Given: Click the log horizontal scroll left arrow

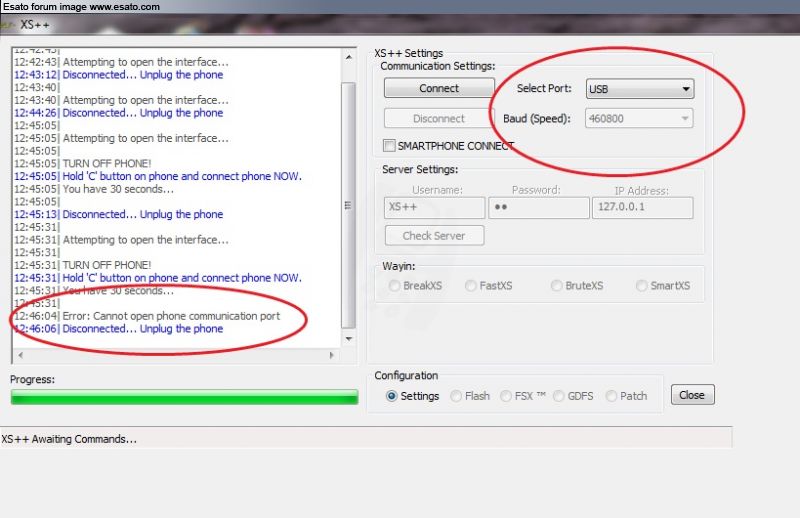Looking at the screenshot, I should (x=20, y=355).
